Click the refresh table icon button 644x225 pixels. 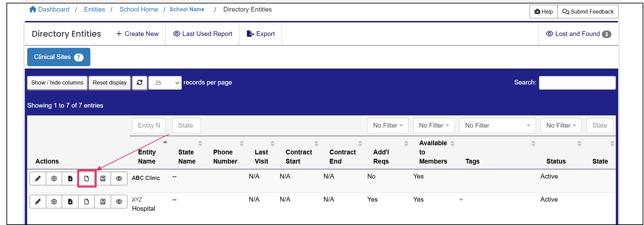140,82
